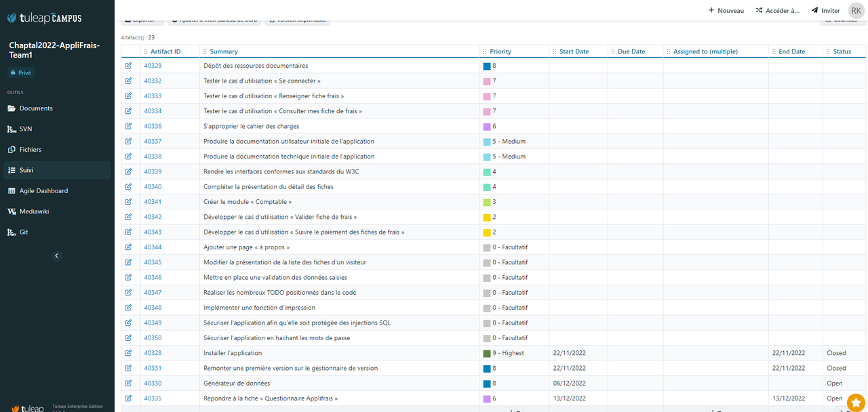Viewport: 868px width, 412px height.
Task: Open the Mediawiki tool
Action: click(56, 211)
